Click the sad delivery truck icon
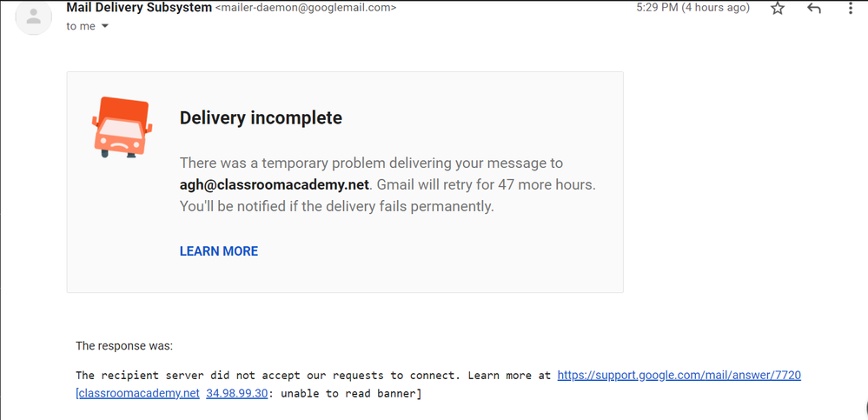This screenshot has height=420, width=868. pyautogui.click(x=122, y=126)
